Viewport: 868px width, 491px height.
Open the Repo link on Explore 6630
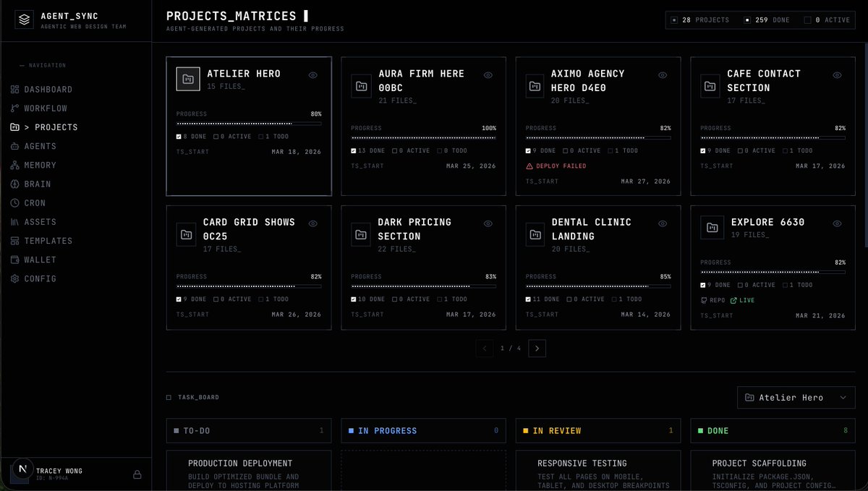(713, 300)
